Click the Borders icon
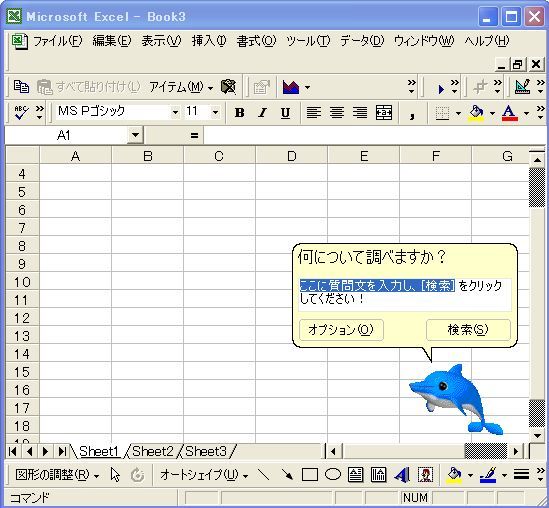The height and width of the screenshot is (508, 549). [x=442, y=113]
